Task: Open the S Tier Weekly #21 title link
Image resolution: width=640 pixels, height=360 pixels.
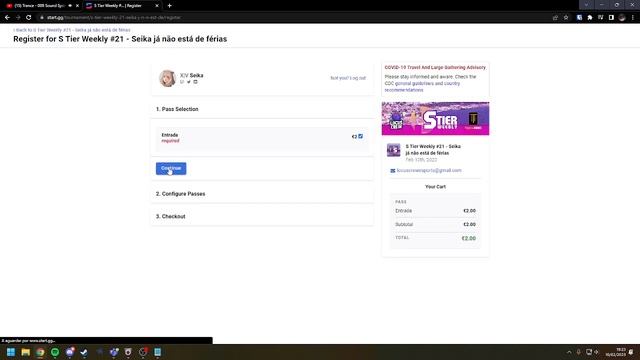Action: (x=433, y=149)
